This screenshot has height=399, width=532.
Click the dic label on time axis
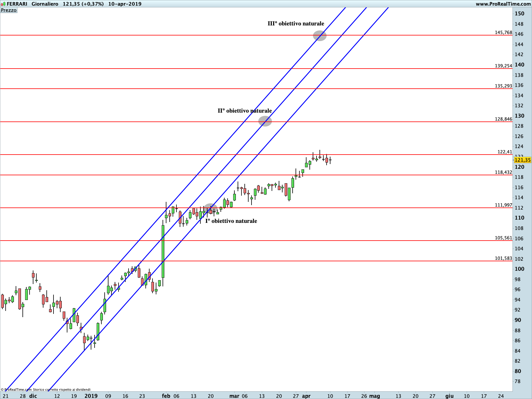click(33, 396)
